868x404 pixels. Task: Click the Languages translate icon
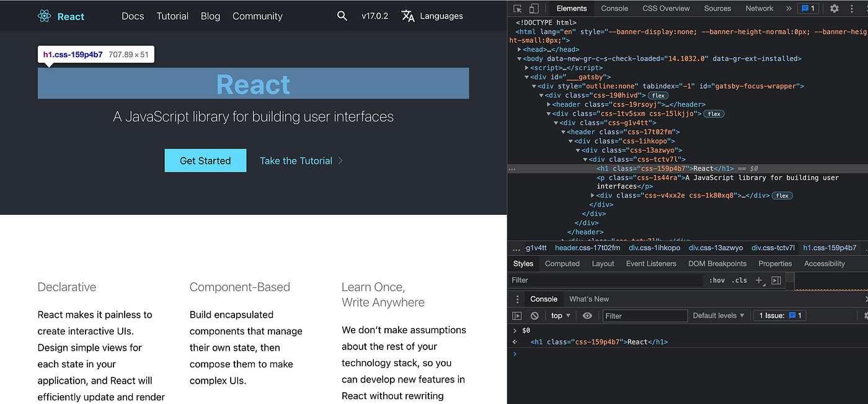click(x=408, y=16)
